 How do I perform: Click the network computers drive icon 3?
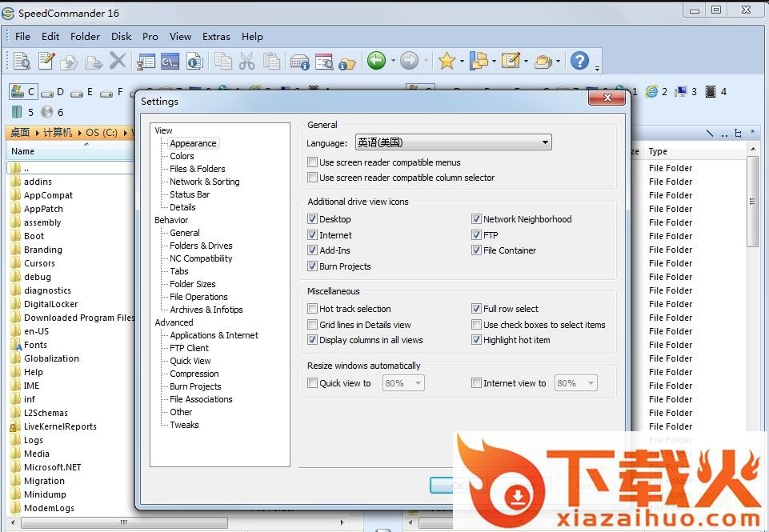click(x=686, y=92)
